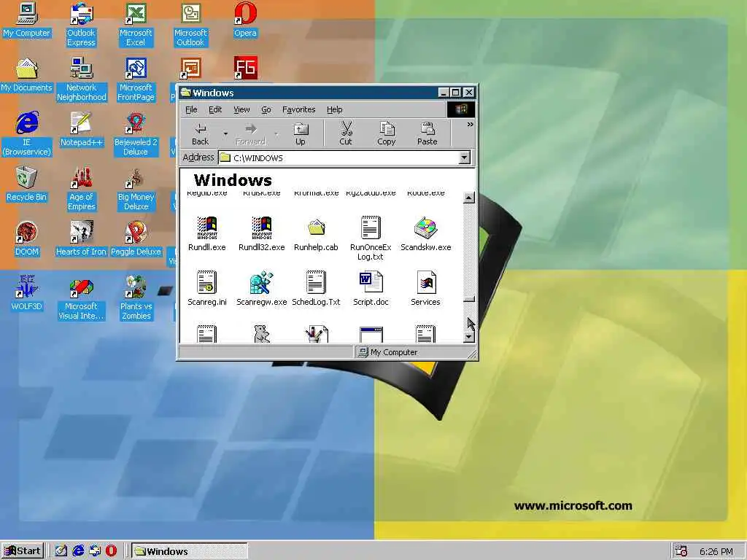Click the 6:26 PM clock in tray
The width and height of the screenshot is (747, 560).
click(x=716, y=551)
